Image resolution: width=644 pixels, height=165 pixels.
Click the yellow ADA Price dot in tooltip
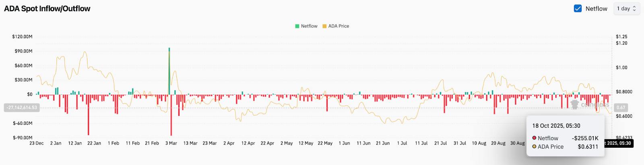(534, 147)
